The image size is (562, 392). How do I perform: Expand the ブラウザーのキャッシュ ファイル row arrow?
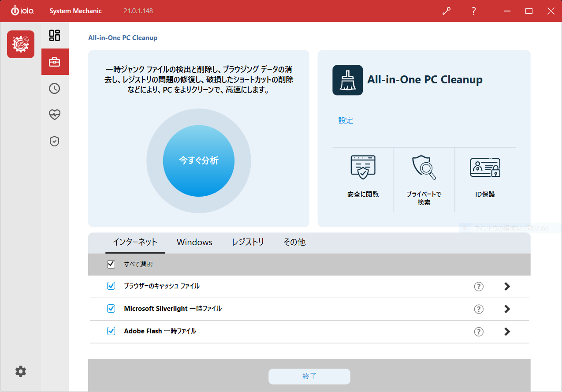[507, 287]
